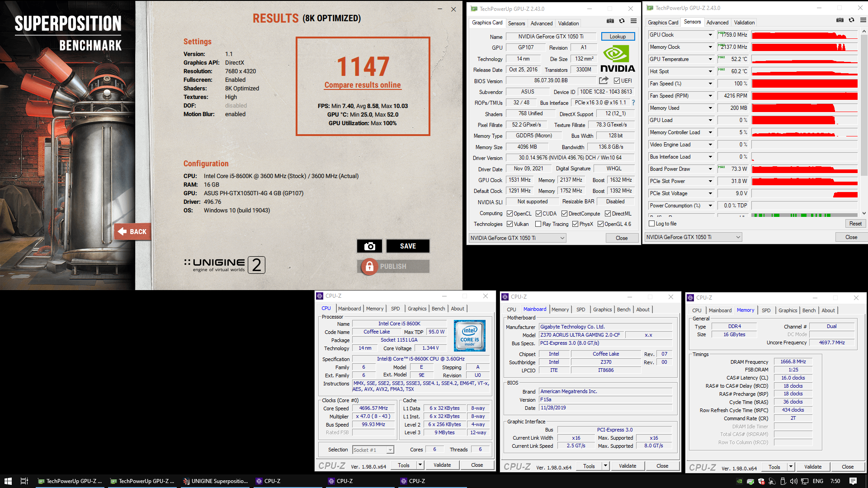Screen dimensions: 868x488
Task: Click the Intel Core i5 logo in CPU-Z
Action: [470, 336]
